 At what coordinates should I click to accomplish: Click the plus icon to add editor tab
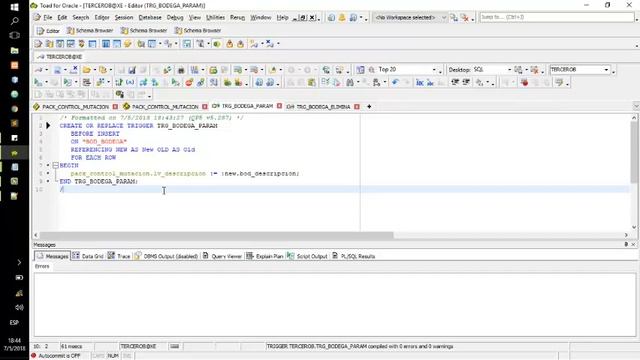pos(369,107)
